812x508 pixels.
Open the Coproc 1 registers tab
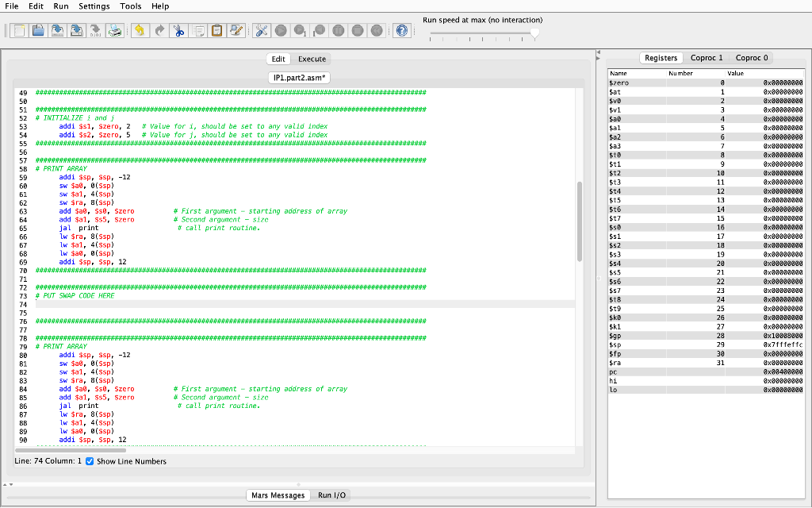(x=706, y=57)
